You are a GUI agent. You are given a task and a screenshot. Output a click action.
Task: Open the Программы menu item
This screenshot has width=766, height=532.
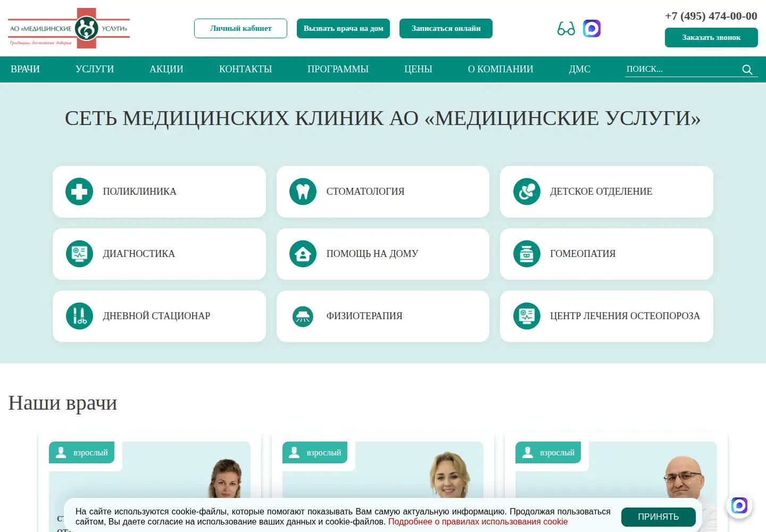coord(338,69)
